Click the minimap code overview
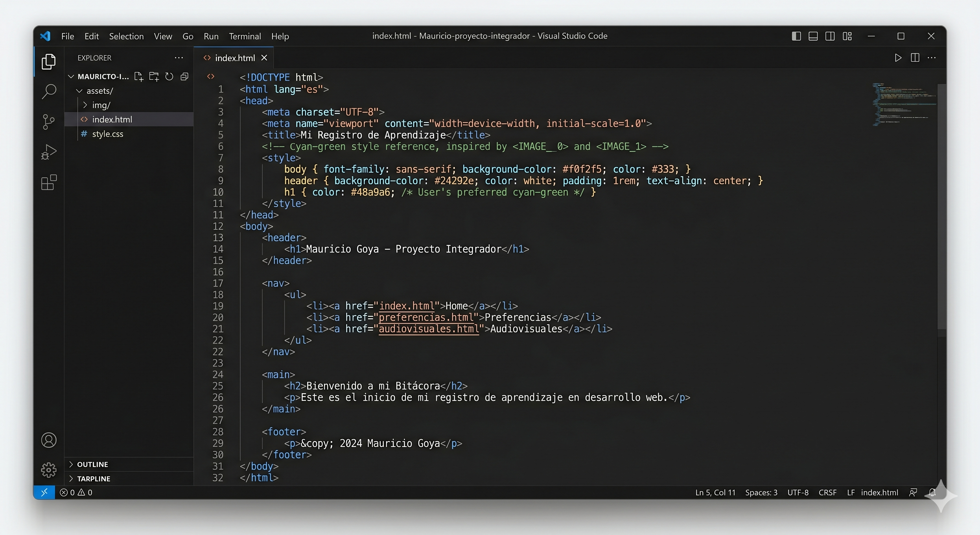Screen dimensions: 980x535 pos(904,105)
